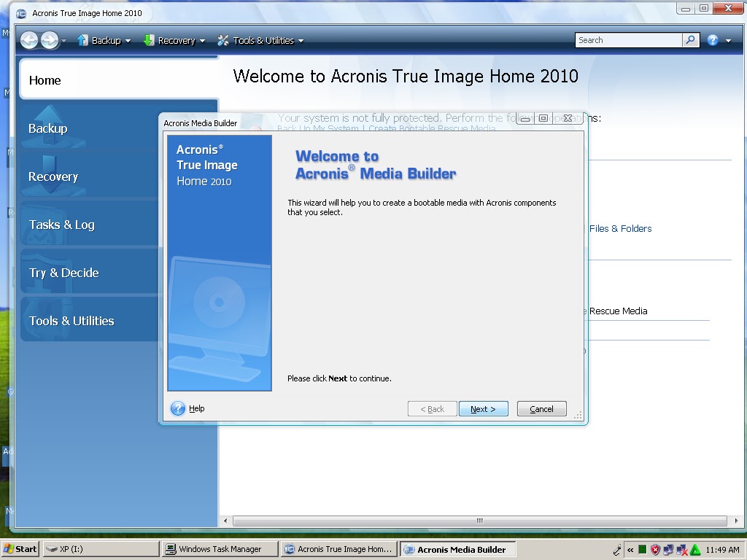Switch to Windows Task Manager in taskbar
Viewport: 747px width, 560px height.
(x=220, y=549)
